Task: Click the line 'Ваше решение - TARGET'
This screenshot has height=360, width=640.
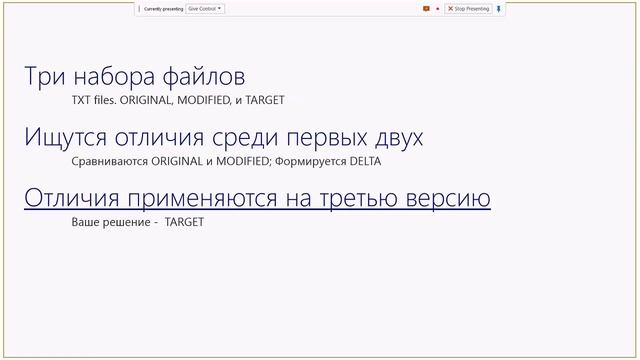Action: click(138, 222)
